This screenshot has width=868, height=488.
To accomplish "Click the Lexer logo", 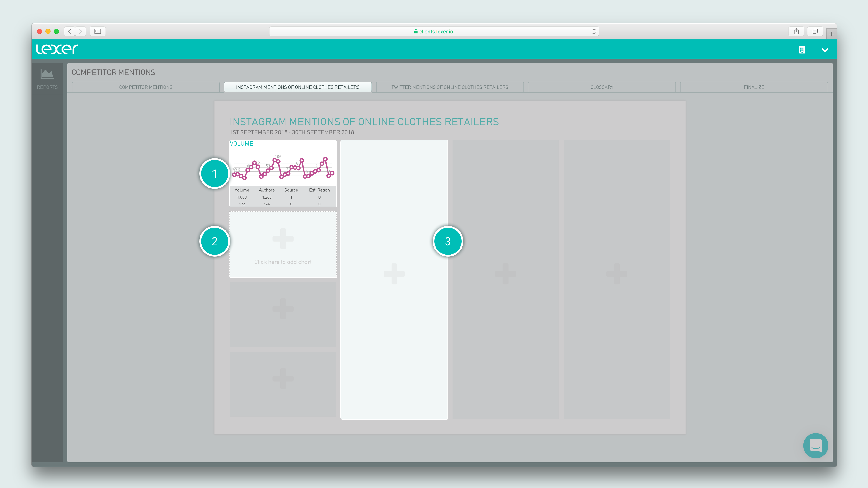I will click(57, 49).
